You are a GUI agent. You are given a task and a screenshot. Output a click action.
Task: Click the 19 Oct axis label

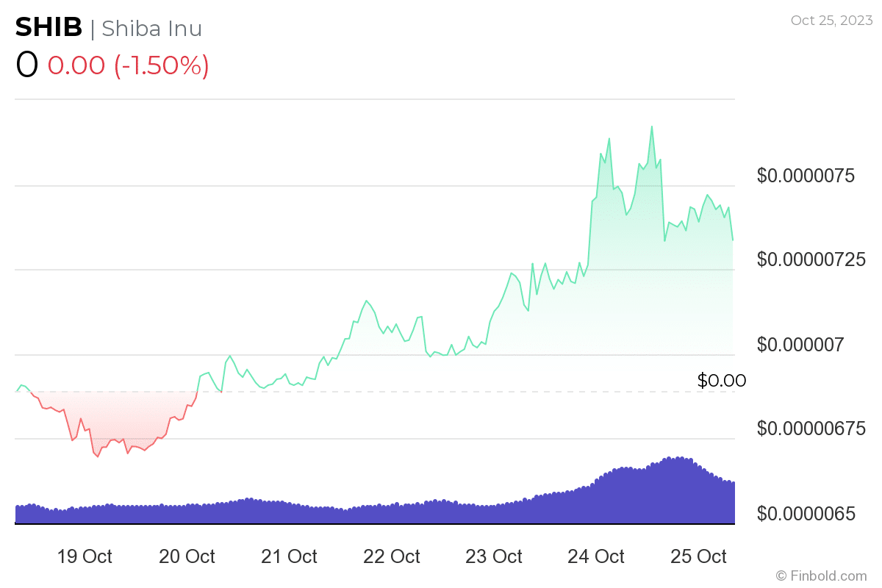(85, 556)
